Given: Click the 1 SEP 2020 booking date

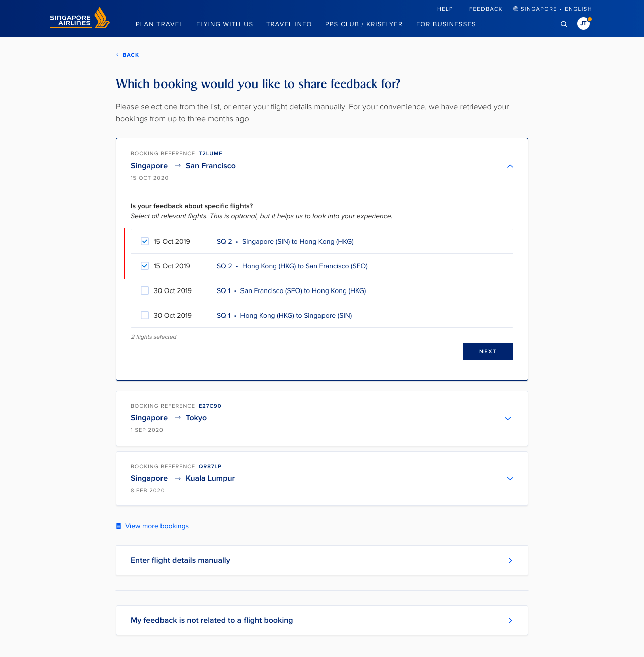Looking at the screenshot, I should 147,430.
